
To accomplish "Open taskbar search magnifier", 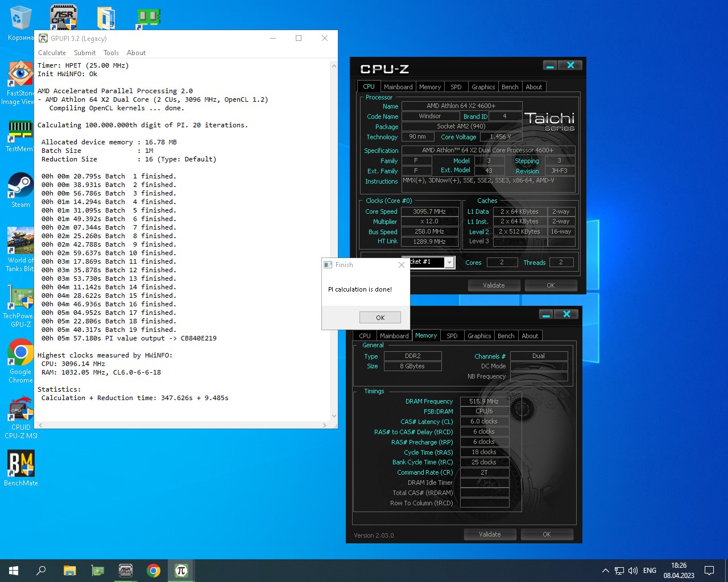I will pos(41,571).
